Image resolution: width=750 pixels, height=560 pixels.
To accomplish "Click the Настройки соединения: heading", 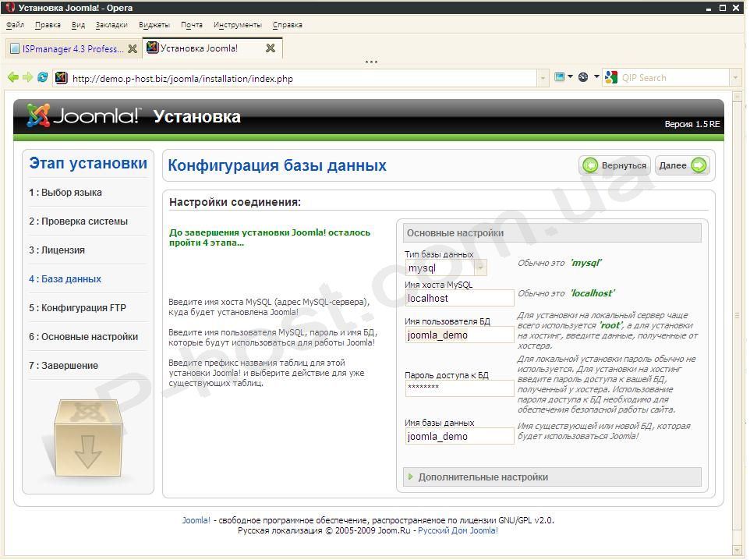I will coord(235,203).
